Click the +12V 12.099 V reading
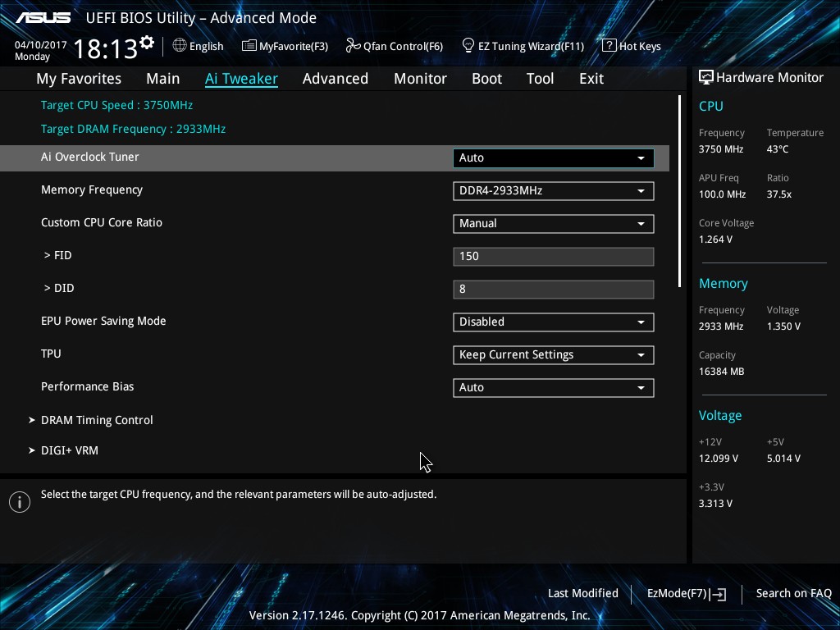The image size is (840, 630). [719, 459]
